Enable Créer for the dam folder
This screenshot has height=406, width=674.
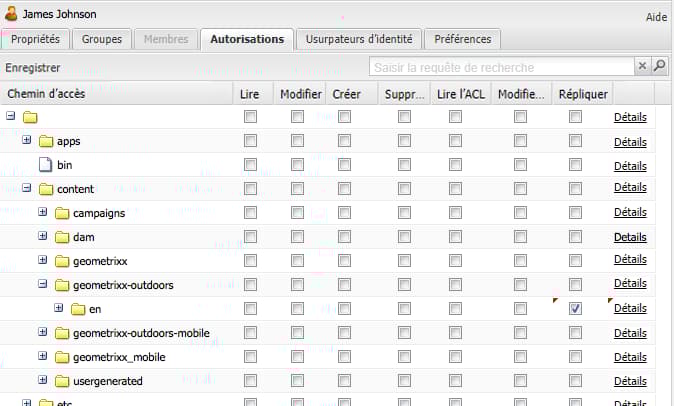coord(344,237)
